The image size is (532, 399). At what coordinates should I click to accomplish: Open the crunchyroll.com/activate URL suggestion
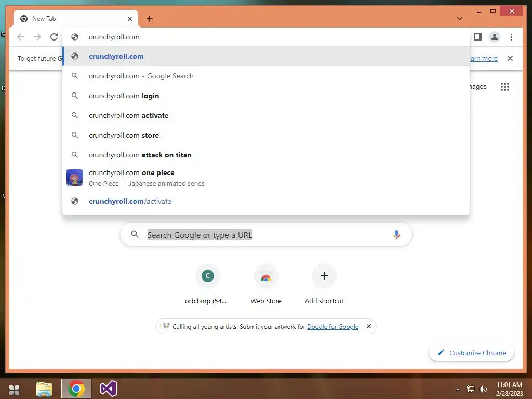click(266, 201)
